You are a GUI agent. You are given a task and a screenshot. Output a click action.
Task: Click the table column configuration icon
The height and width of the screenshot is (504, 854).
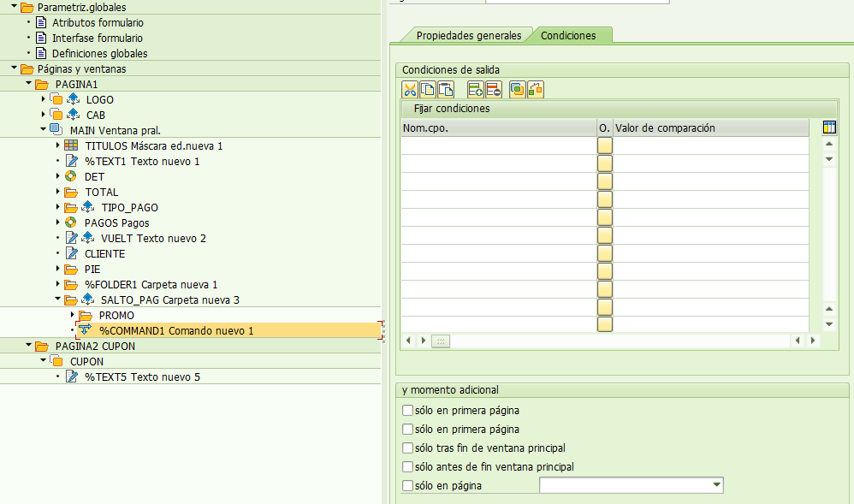pyautogui.click(x=829, y=127)
